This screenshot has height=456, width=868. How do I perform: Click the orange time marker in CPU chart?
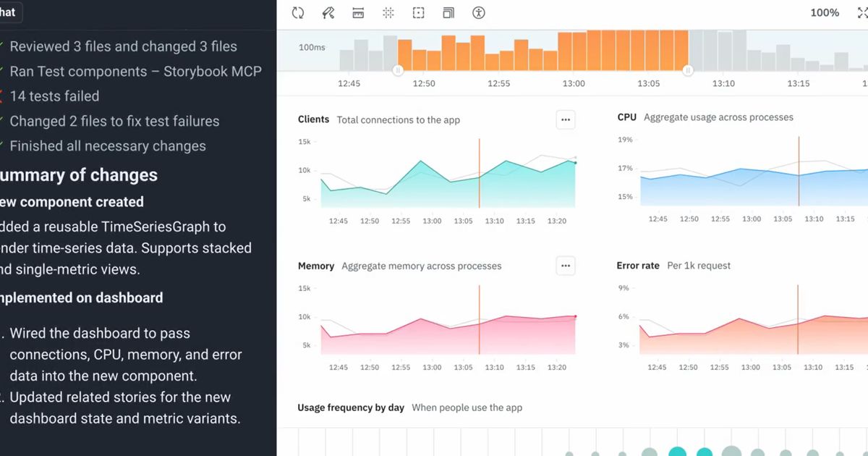[x=799, y=172]
